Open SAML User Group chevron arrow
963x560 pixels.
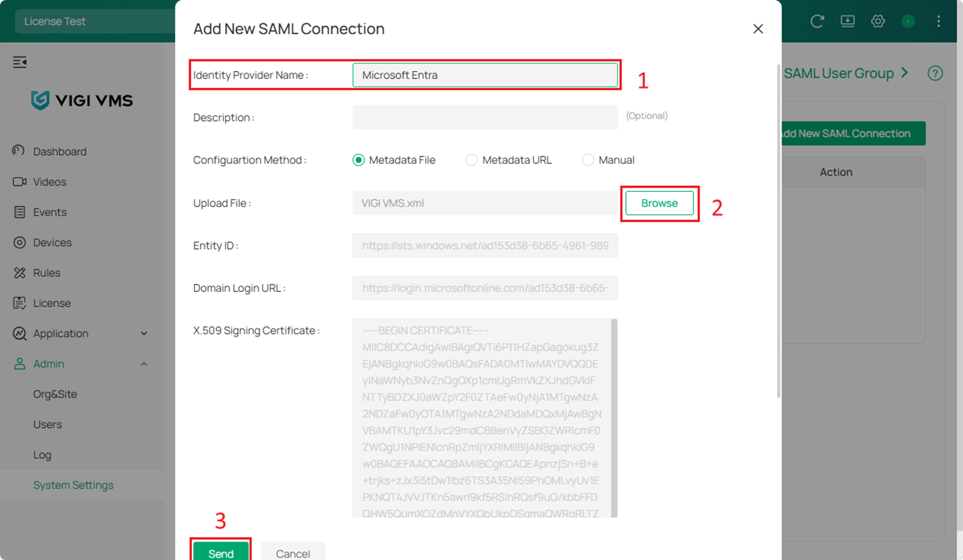tap(904, 73)
